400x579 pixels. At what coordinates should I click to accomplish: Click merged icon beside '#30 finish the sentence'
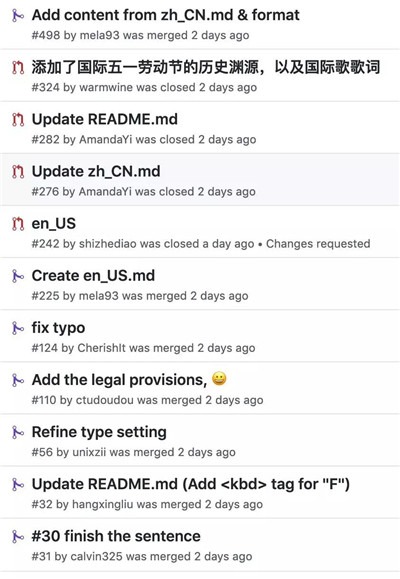click(x=18, y=536)
